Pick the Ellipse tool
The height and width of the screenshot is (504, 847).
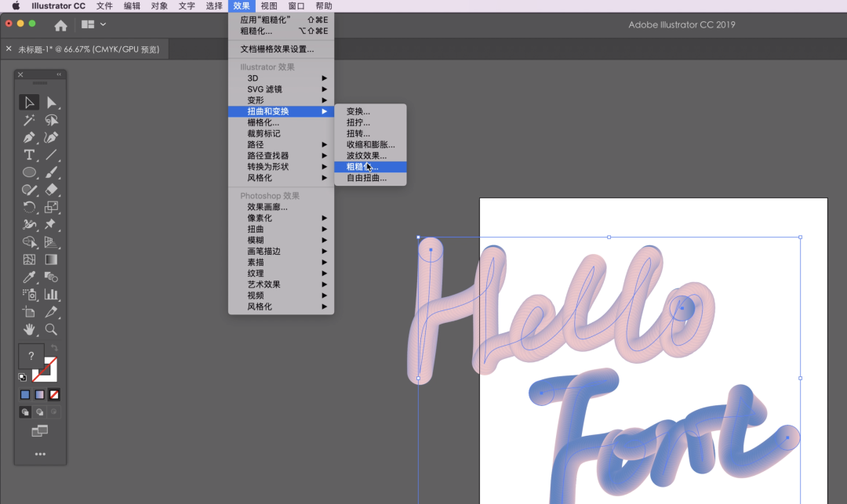click(29, 172)
